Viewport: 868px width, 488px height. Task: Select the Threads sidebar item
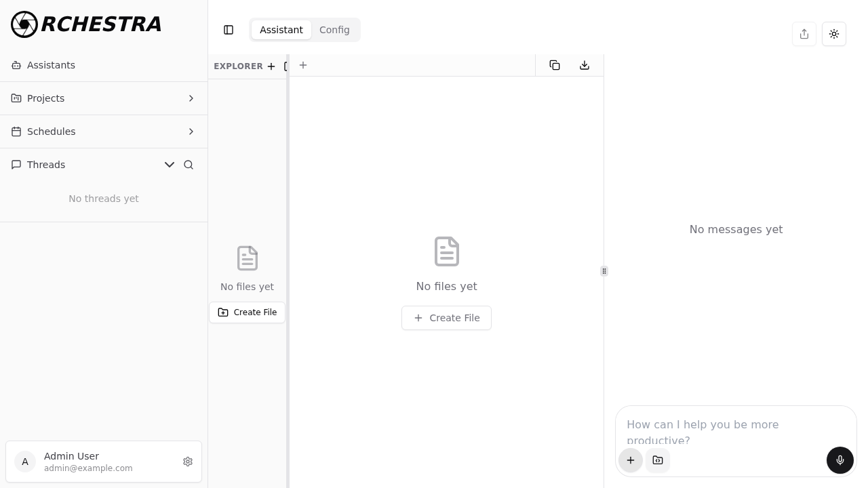click(x=46, y=165)
